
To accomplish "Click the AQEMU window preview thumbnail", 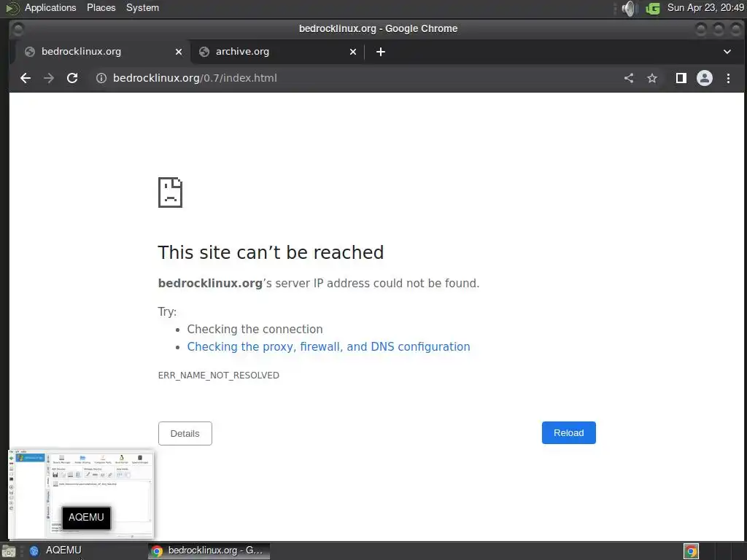I will 81,494.
